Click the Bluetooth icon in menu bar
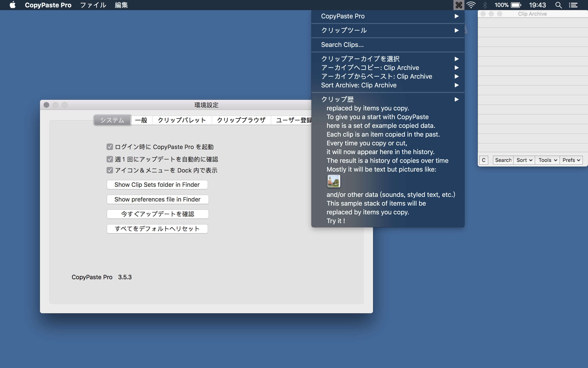The image size is (588, 368). [x=485, y=5]
